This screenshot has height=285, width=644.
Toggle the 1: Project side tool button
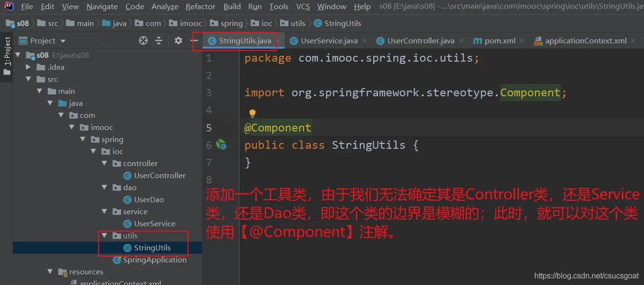tap(7, 56)
